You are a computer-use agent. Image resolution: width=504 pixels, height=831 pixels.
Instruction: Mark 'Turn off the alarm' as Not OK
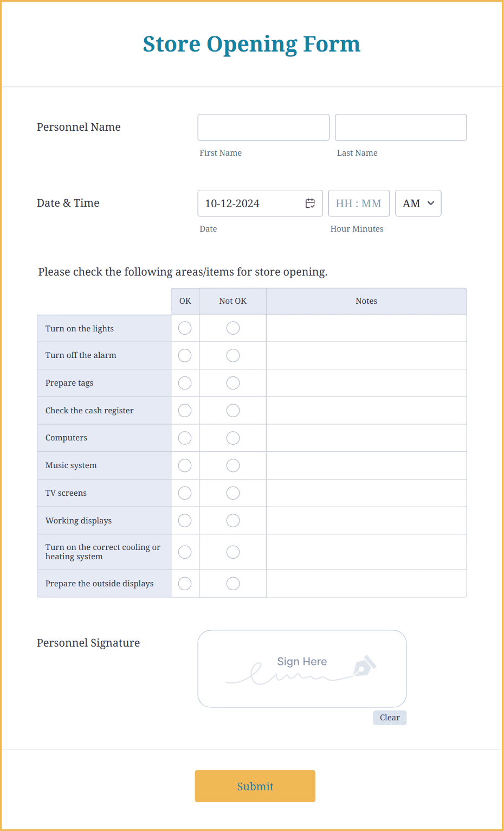point(232,355)
